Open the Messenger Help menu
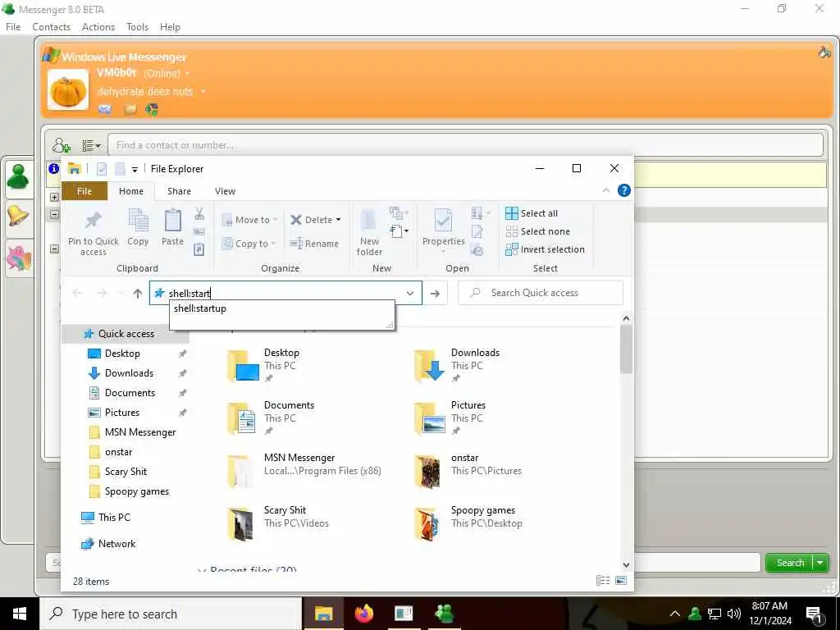The image size is (840, 630). coord(170,27)
